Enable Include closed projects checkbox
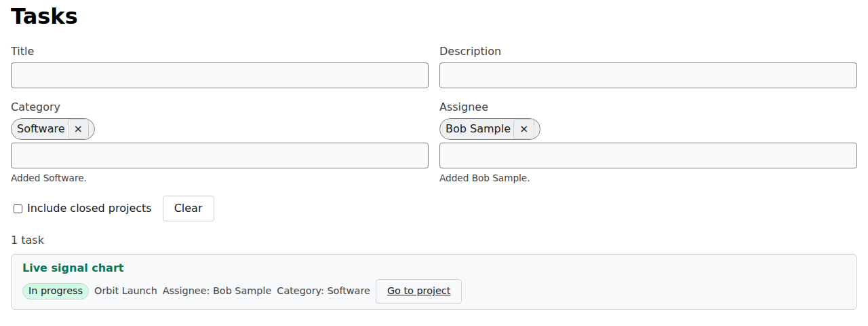Screen dimensions: 868x326 point(18,209)
